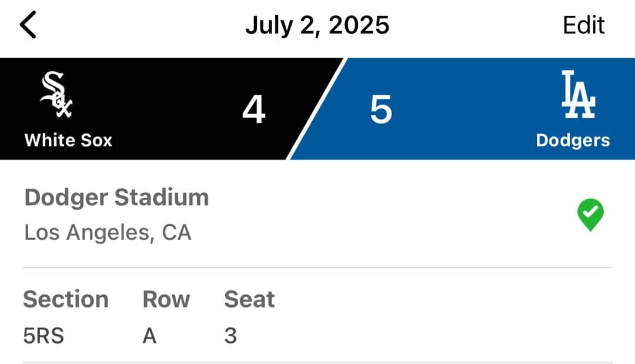This screenshot has width=635, height=364.
Task: Tap the Seat value 3
Action: pyautogui.click(x=230, y=336)
